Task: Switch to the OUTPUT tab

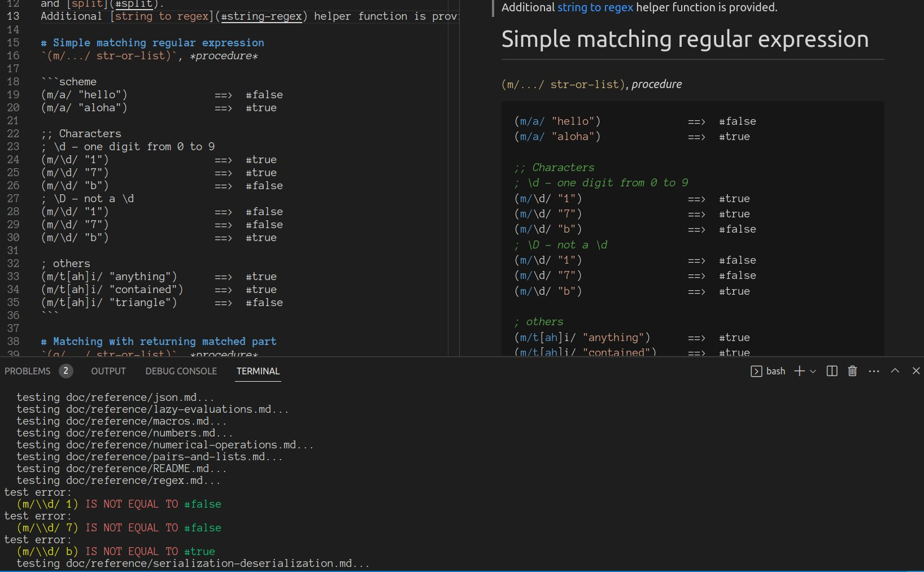Action: 108,371
